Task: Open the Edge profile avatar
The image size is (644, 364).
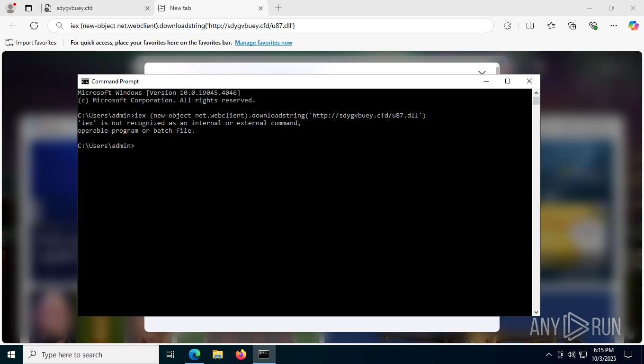Action: click(10, 8)
